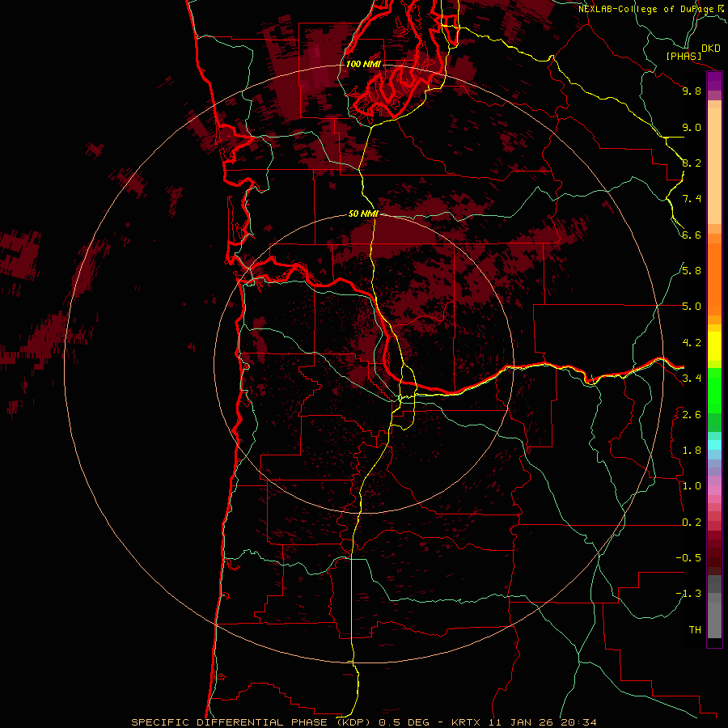
Task: Click the "[PHAS]" units label
Action: 684,57
